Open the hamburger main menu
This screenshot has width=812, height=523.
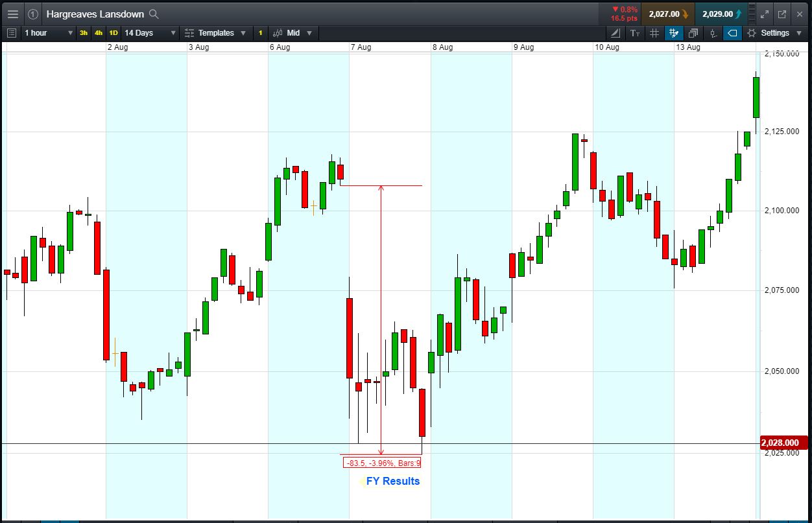[x=13, y=14]
